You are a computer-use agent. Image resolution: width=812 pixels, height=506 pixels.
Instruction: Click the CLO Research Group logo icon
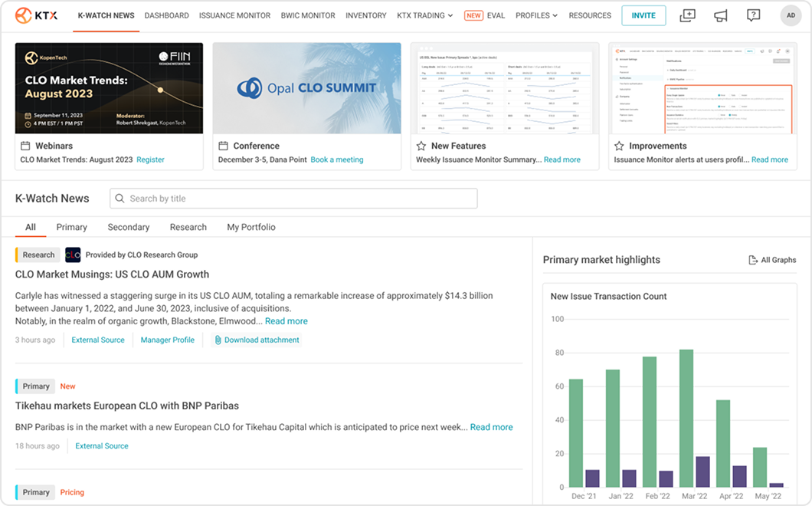point(73,255)
